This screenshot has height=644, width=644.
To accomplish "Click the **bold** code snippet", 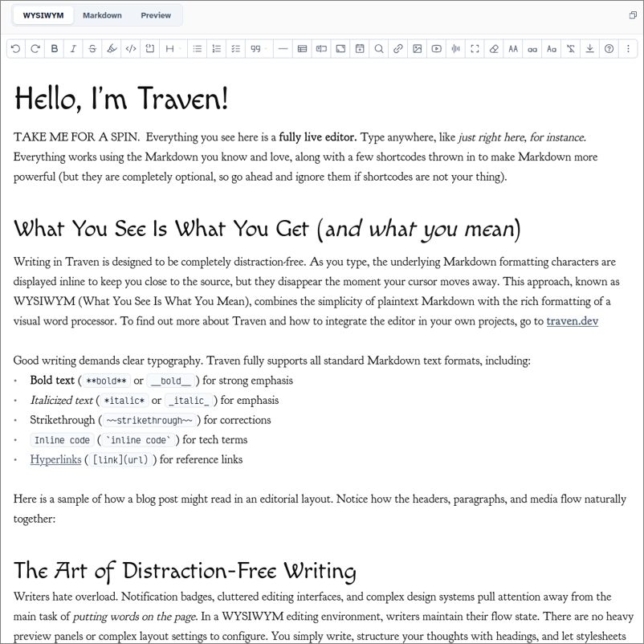I will click(x=106, y=381).
